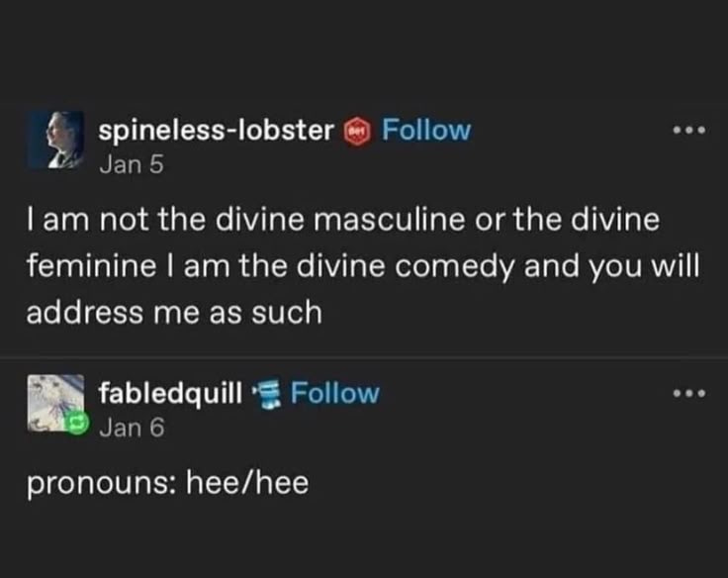Open the fabledquill post three-dot menu
Screen dimensions: 728x578
pyautogui.click(x=686, y=394)
